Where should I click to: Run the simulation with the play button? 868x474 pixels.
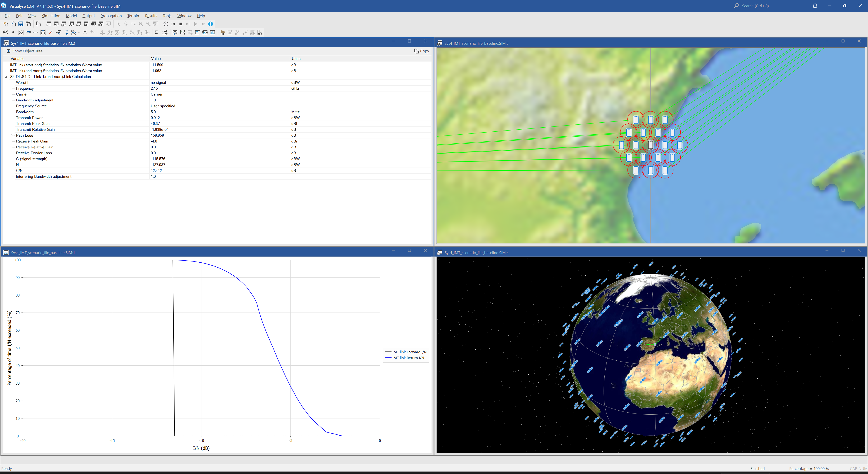point(196,24)
